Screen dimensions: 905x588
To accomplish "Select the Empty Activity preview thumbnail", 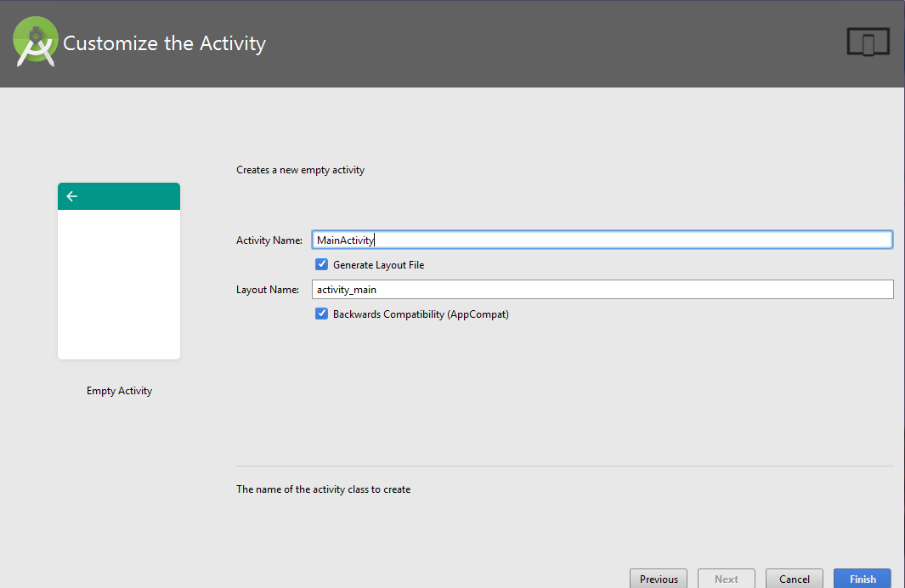I will pyautogui.click(x=119, y=271).
